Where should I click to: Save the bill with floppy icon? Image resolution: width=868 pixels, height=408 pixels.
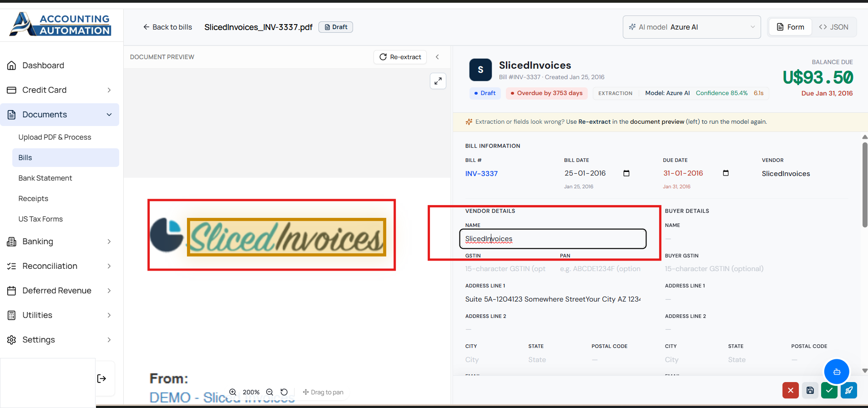[810, 390]
